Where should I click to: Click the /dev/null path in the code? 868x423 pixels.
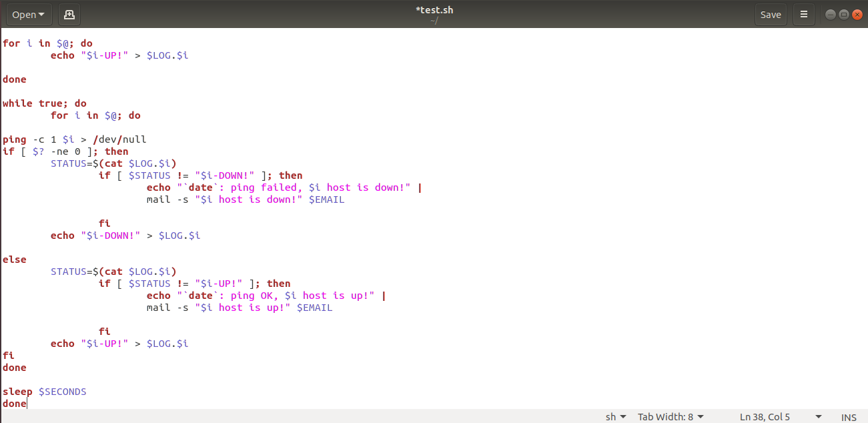pyautogui.click(x=119, y=139)
